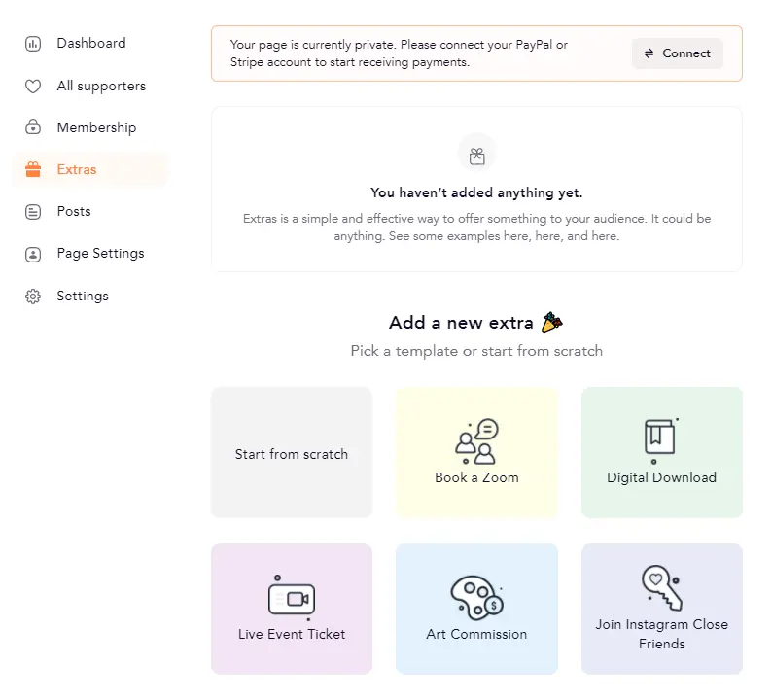The width and height of the screenshot is (772, 700).
Task: Click the gift icon in empty state
Action: 476,155
